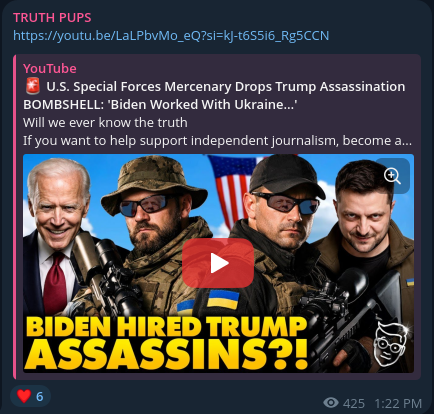Open the TRUTH PUPS channel name
The width and height of the screenshot is (434, 414).
click(x=52, y=17)
